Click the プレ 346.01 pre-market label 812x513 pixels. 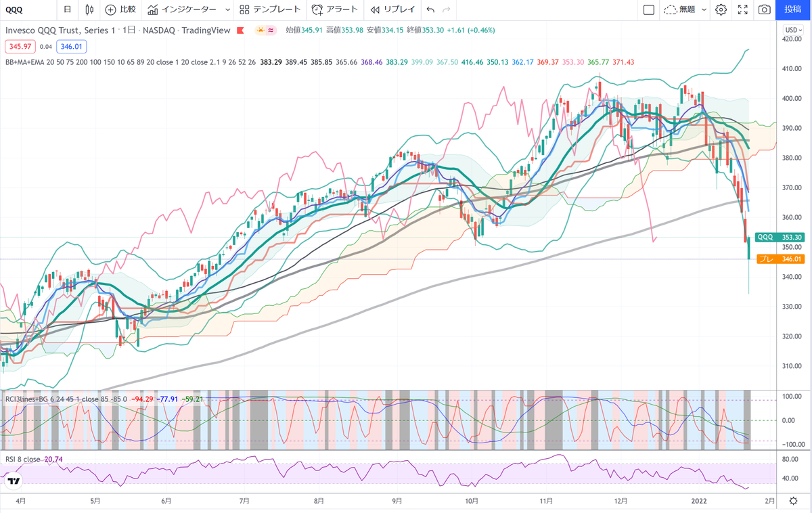pyautogui.click(x=780, y=259)
